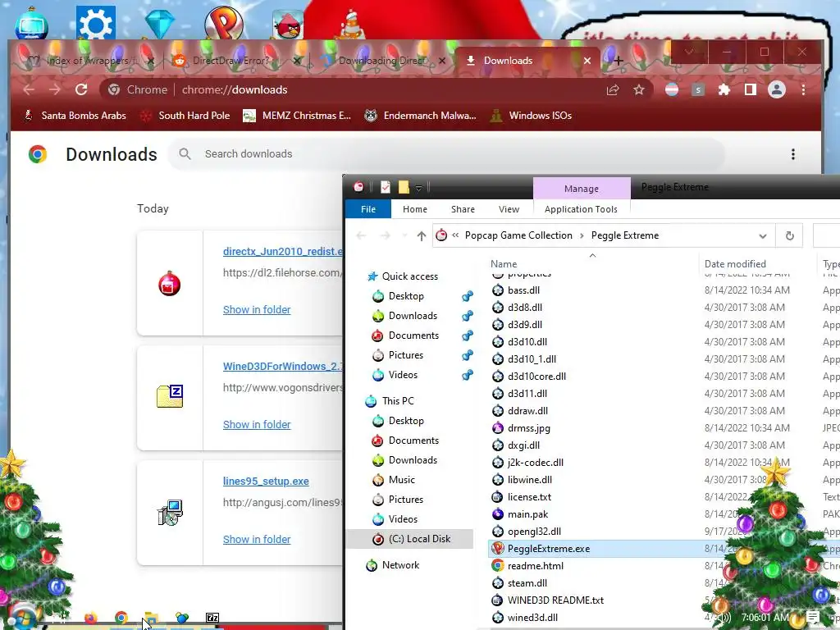The image size is (840, 630).
Task: Open the Downloads page three-dot menu
Action: tap(793, 154)
